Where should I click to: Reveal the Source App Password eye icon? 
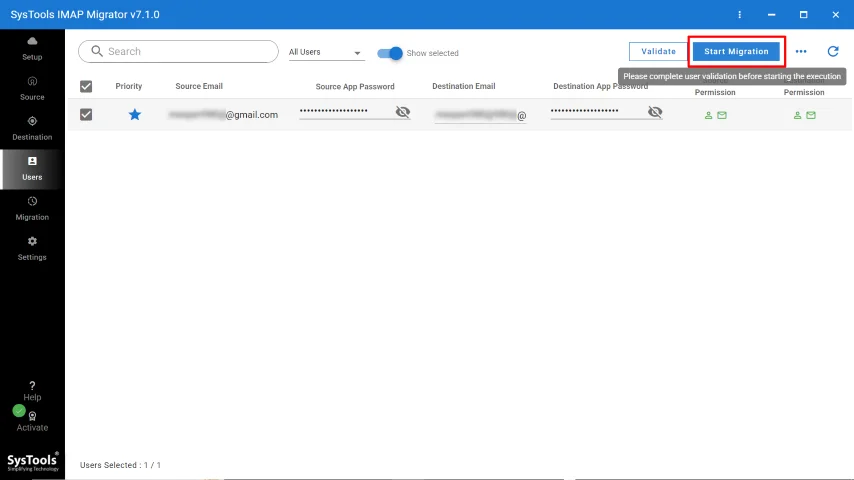[x=402, y=112]
